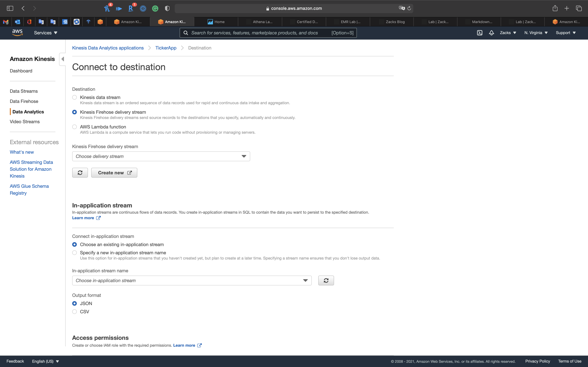Open the TickerApp breadcrumb link

(x=166, y=48)
